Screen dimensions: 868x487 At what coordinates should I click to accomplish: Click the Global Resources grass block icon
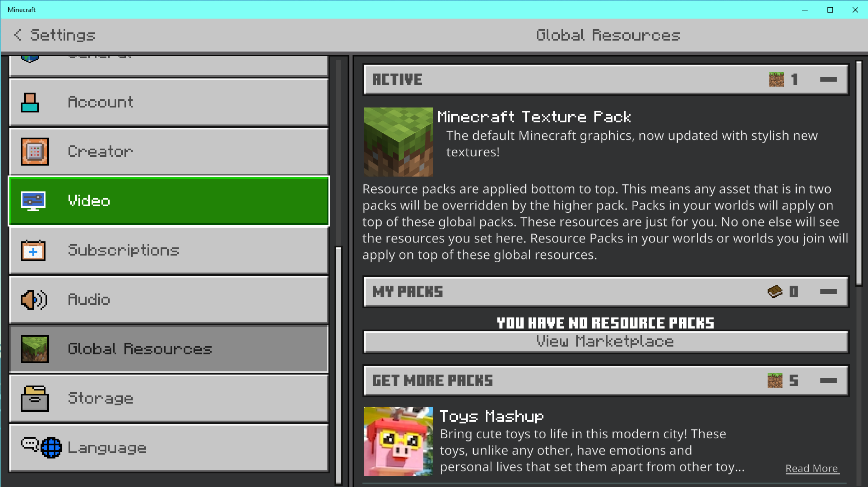(x=35, y=349)
